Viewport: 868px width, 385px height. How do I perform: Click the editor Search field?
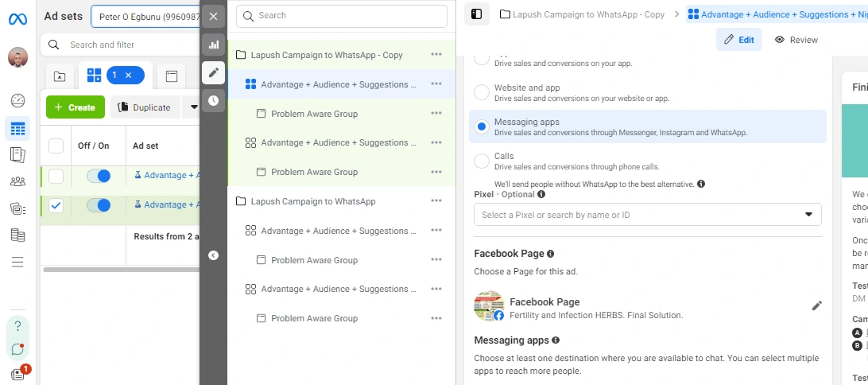[x=342, y=15]
